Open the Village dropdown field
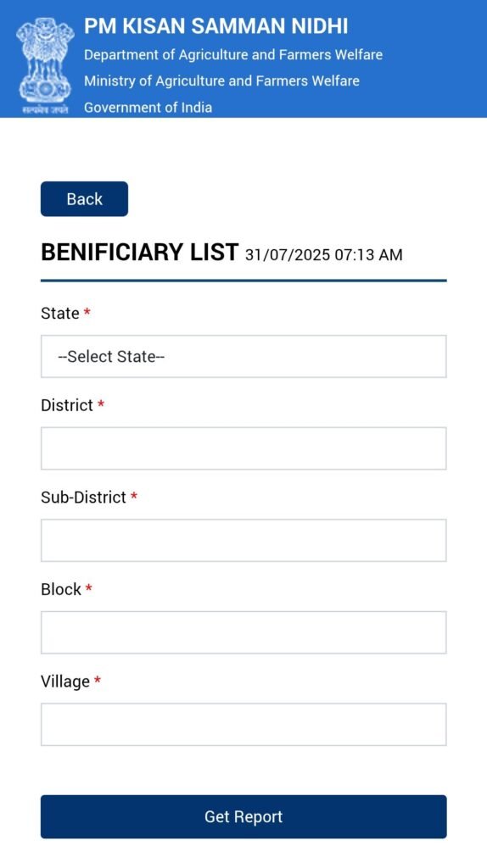 243,725
